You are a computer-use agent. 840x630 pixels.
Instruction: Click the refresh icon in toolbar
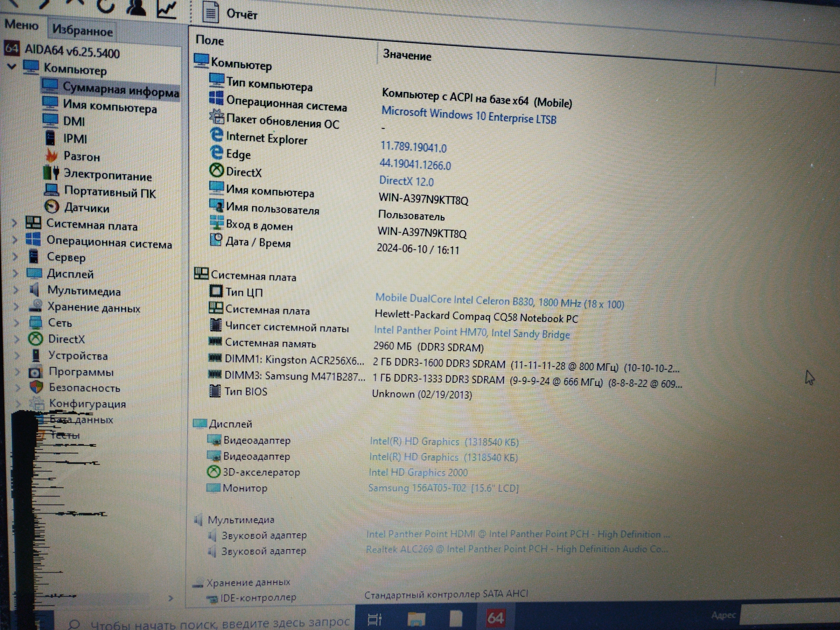106,5
